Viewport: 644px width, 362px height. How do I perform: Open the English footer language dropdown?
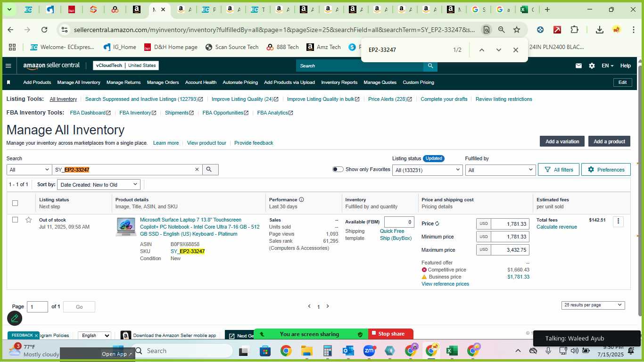pyautogui.click(x=94, y=336)
